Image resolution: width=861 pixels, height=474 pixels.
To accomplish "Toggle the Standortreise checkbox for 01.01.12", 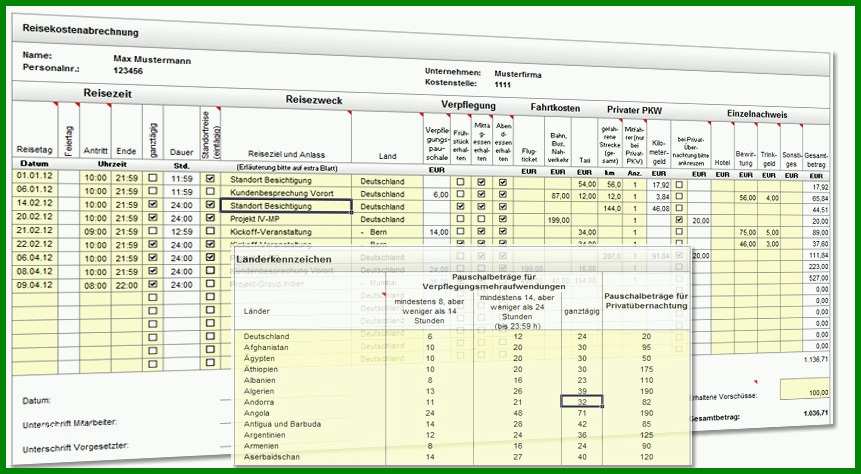I will [x=210, y=179].
